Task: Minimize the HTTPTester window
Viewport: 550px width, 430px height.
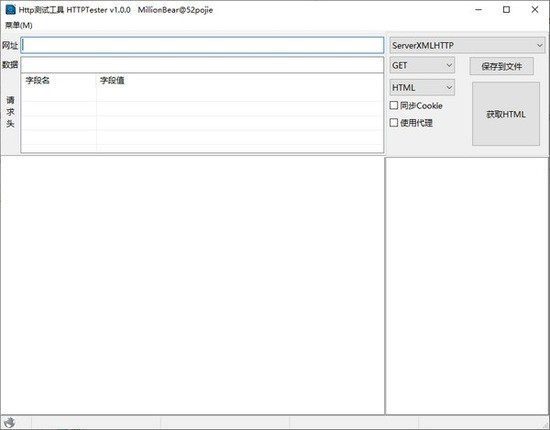Action: pyautogui.click(x=478, y=10)
